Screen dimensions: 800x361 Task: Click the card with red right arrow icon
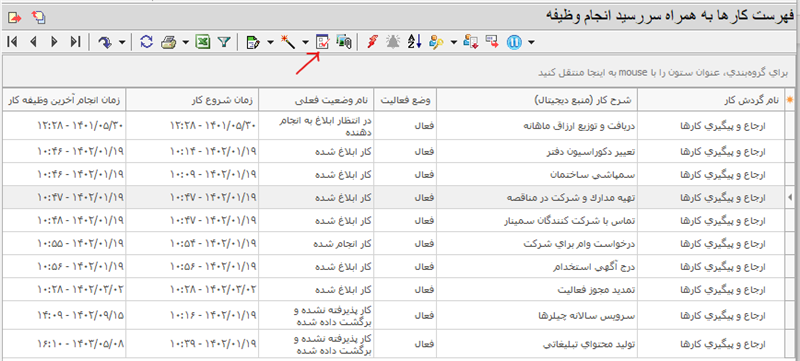click(x=492, y=42)
